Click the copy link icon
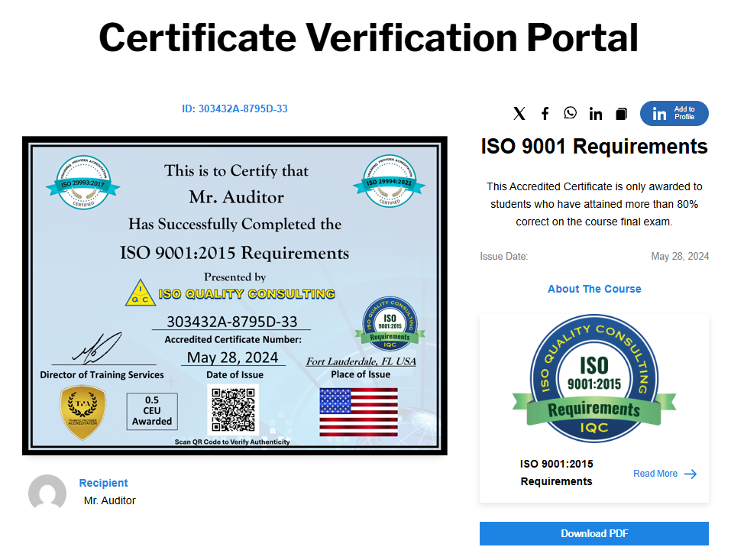 [x=621, y=114]
